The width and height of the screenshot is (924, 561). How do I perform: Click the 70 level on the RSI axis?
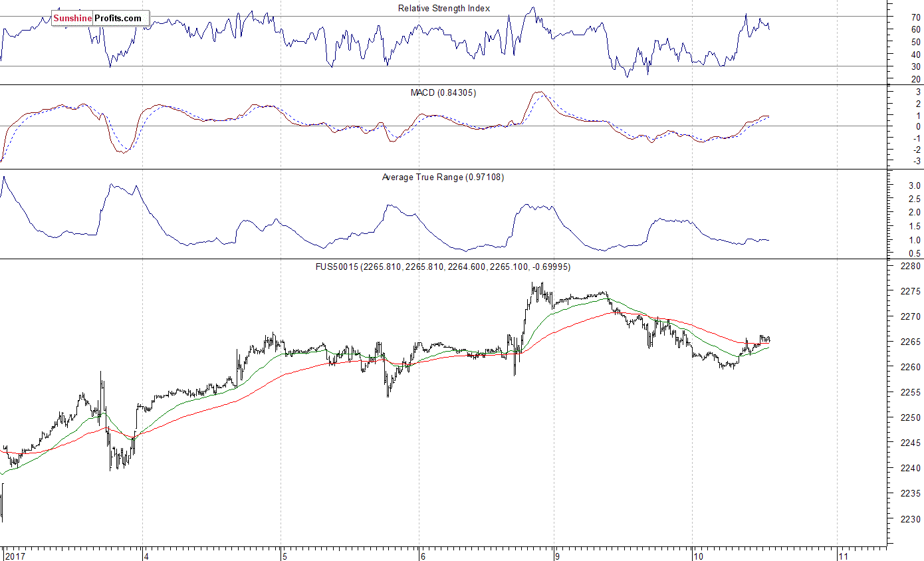(916, 17)
